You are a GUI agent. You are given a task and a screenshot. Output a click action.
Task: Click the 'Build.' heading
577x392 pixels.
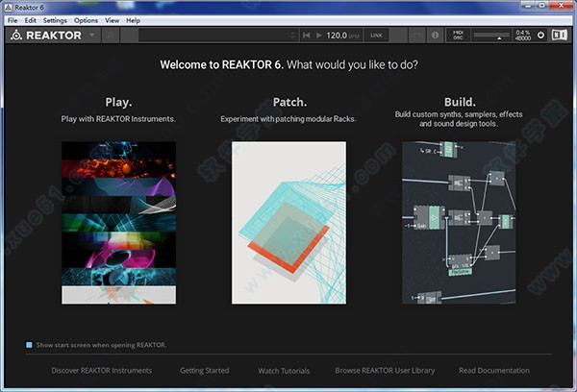(x=460, y=102)
